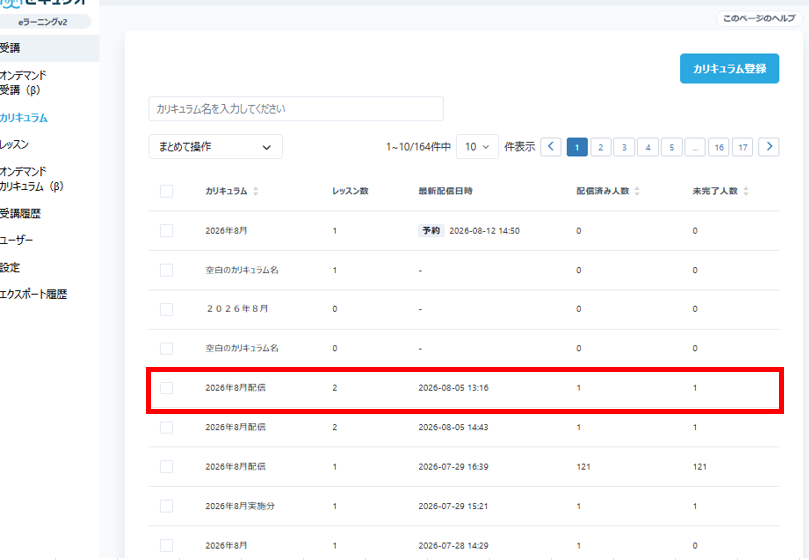809x560 pixels.
Task: Open このページのヘルプ
Action: tap(759, 19)
